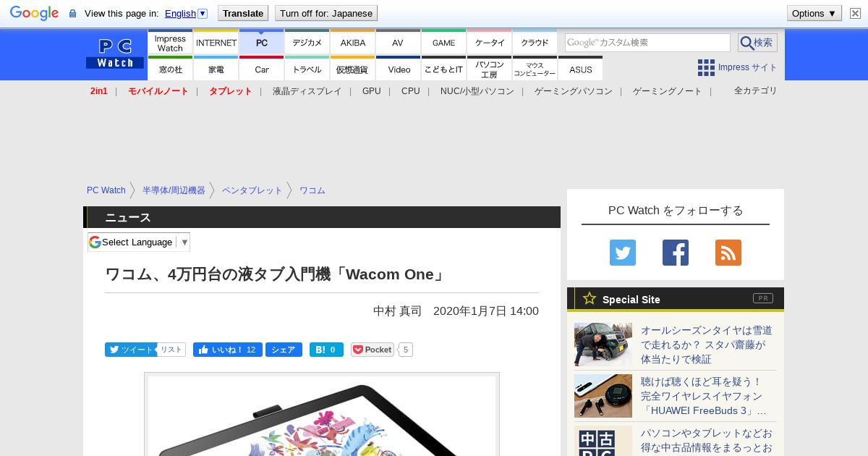Open the オールシーズンタイヤ article link
868x456 pixels.
[x=707, y=345]
